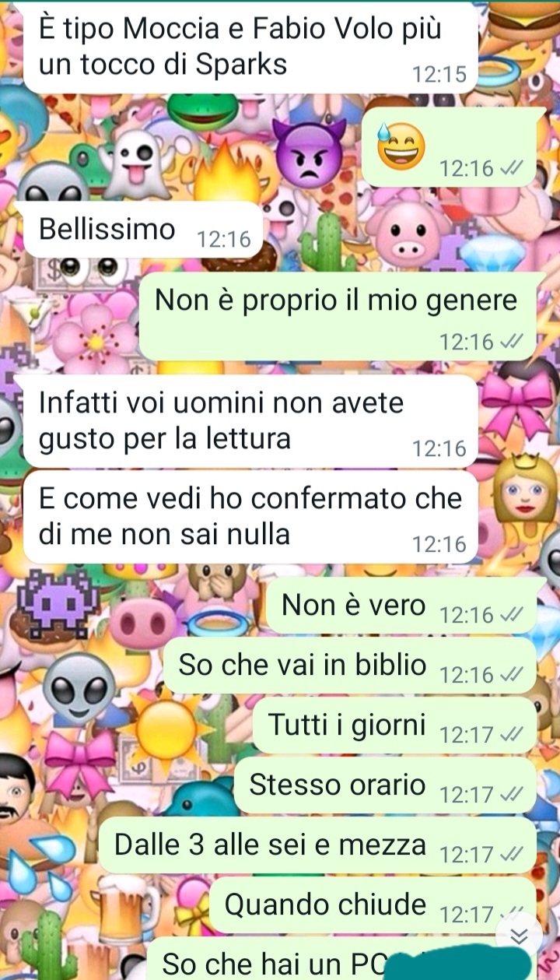Select the 'Dalle 3 alle sei e mezza' bubble
560x980 pixels.
click(x=317, y=845)
